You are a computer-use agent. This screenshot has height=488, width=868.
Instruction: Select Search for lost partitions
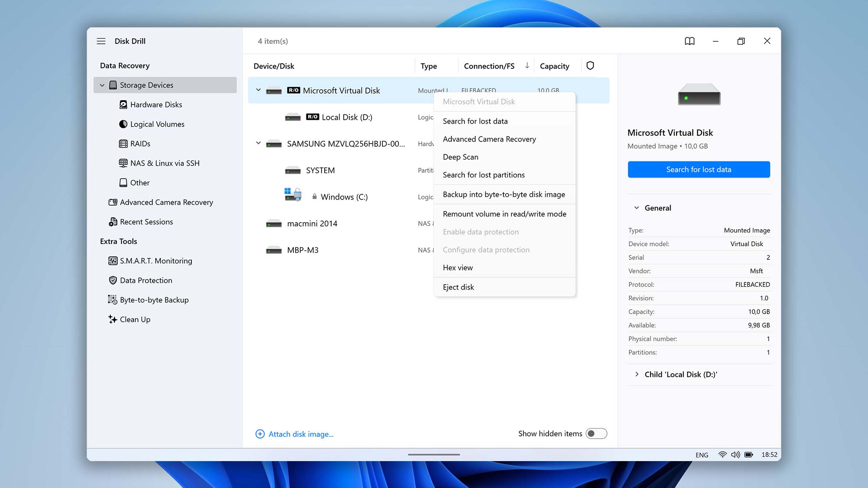point(504,175)
